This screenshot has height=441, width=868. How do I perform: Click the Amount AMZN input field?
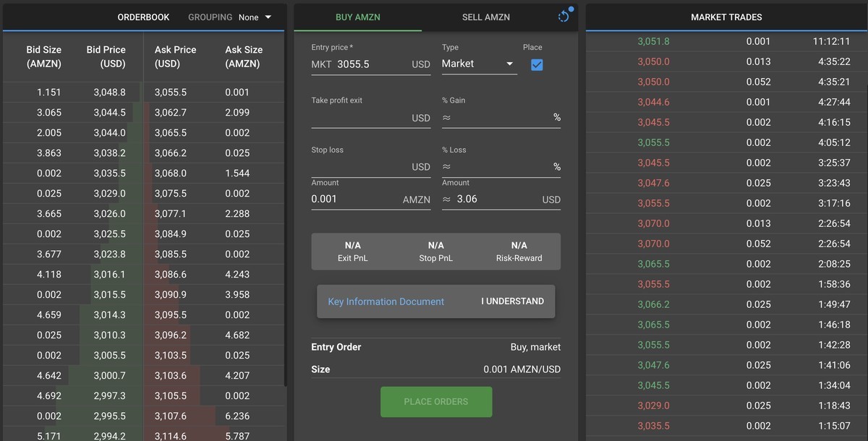(x=371, y=200)
